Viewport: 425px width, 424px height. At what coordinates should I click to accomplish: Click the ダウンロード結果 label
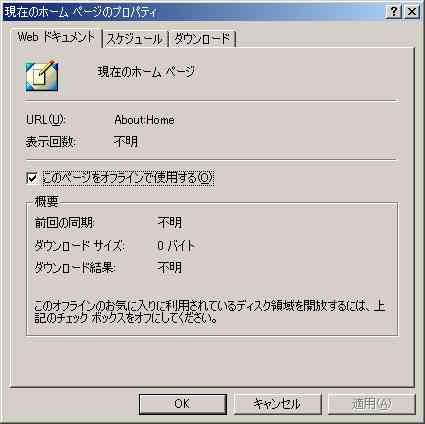(x=74, y=267)
